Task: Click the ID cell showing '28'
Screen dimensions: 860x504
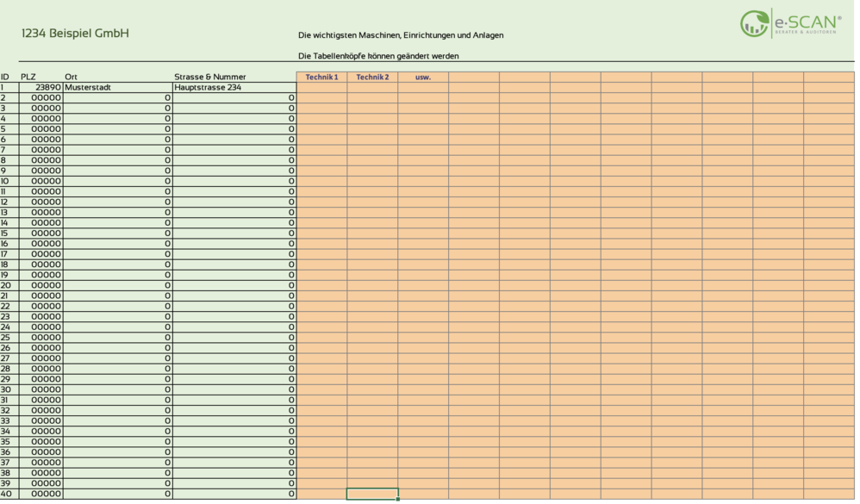Action: [9, 369]
